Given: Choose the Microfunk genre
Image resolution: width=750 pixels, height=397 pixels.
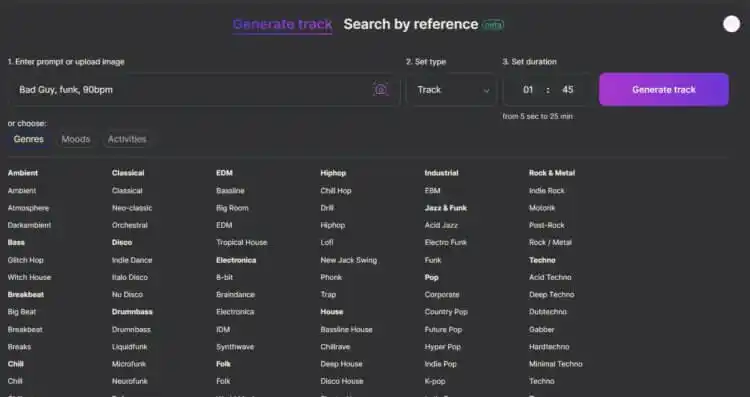Looking at the screenshot, I should tap(129, 364).
